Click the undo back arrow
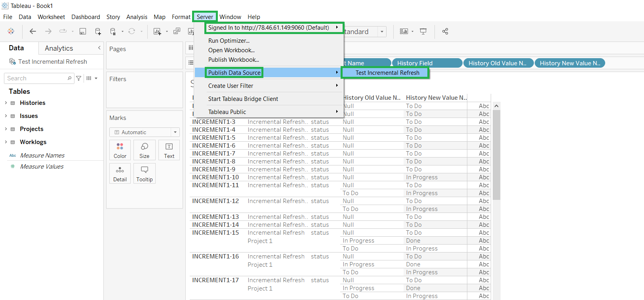 [33, 31]
